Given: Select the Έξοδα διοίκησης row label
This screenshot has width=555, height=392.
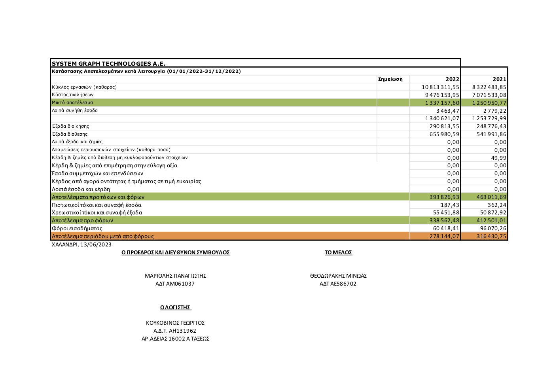Looking at the screenshot, I should click(70, 126).
